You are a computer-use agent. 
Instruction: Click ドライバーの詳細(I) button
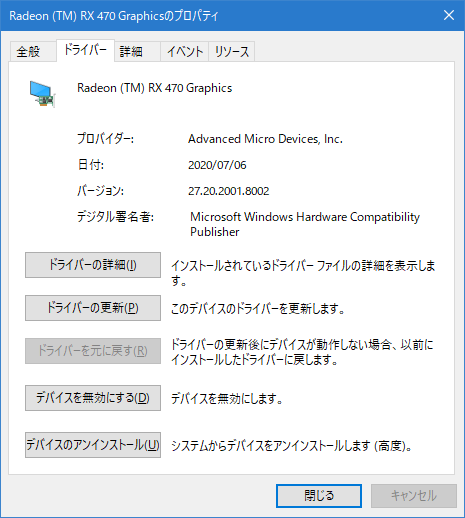point(93,265)
